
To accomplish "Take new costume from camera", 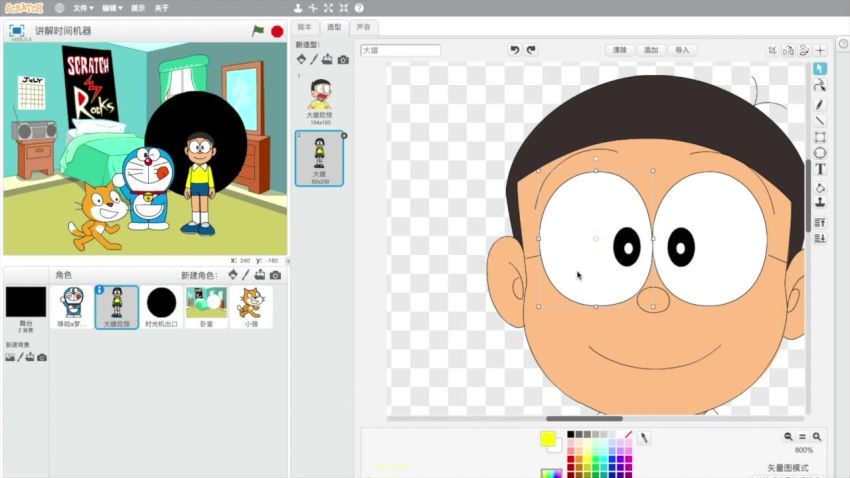I will tap(343, 60).
